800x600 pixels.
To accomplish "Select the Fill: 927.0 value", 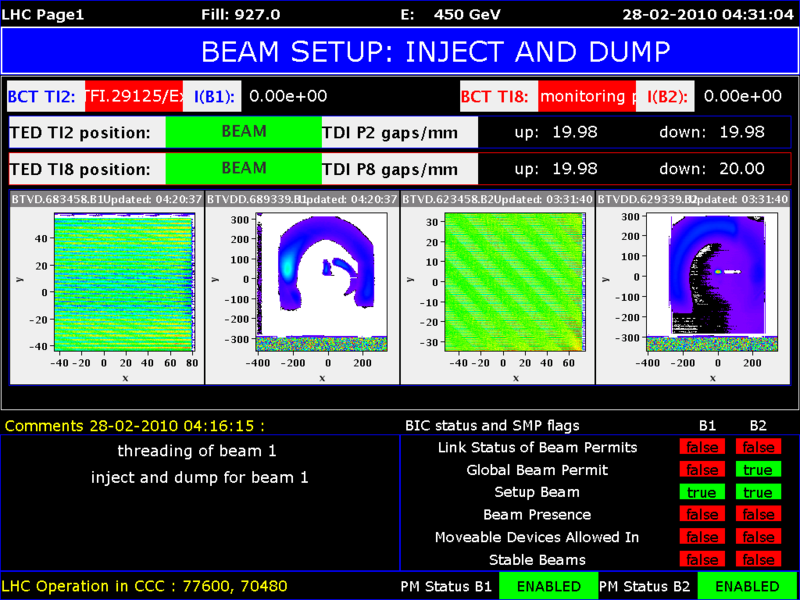I will (241, 15).
